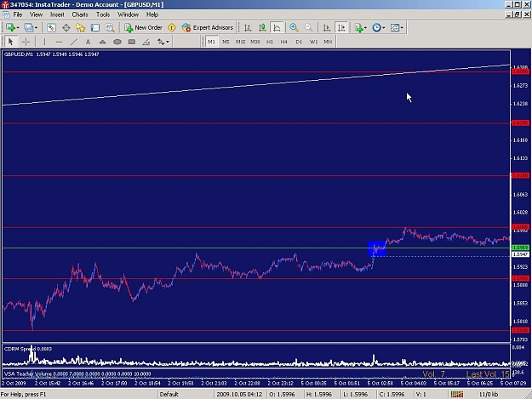Image resolution: width=532 pixels, height=399 pixels.
Task: Toggle chart auto scroll
Action: pos(326,27)
